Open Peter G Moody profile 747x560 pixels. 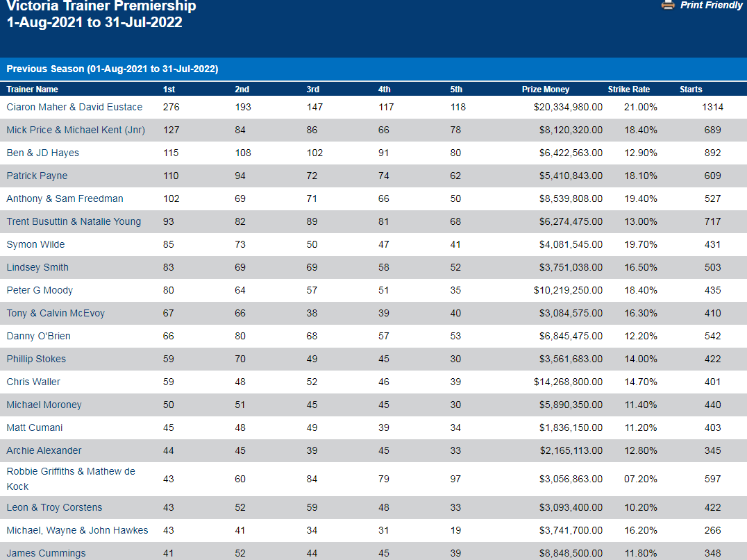[x=40, y=290]
